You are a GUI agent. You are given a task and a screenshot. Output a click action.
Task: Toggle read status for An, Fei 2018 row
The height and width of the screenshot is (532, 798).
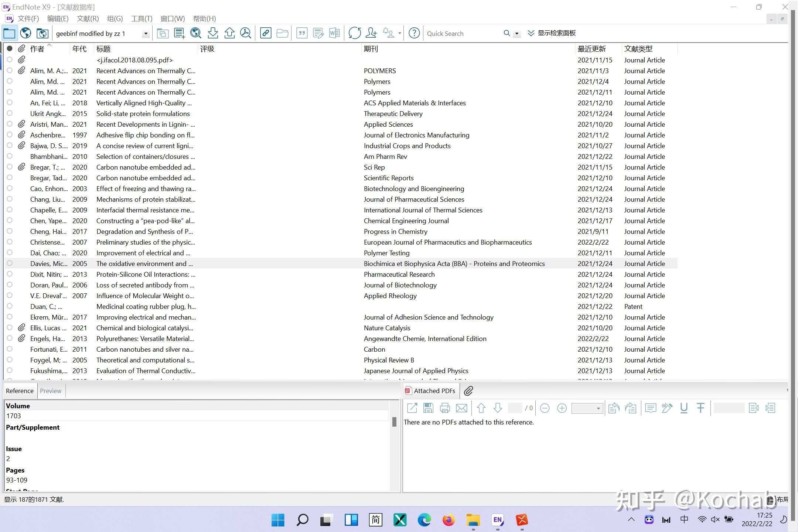click(10, 103)
